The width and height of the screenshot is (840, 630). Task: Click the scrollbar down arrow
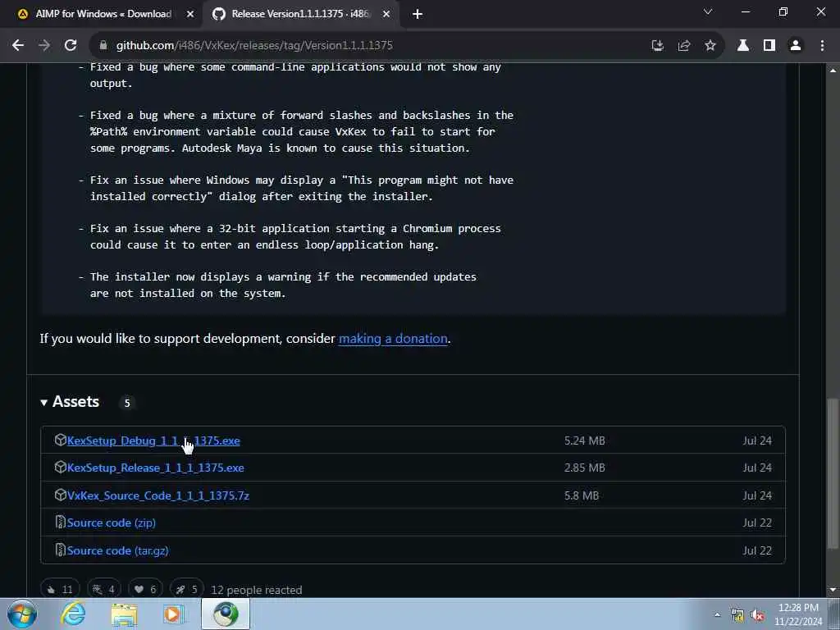[x=833, y=590]
